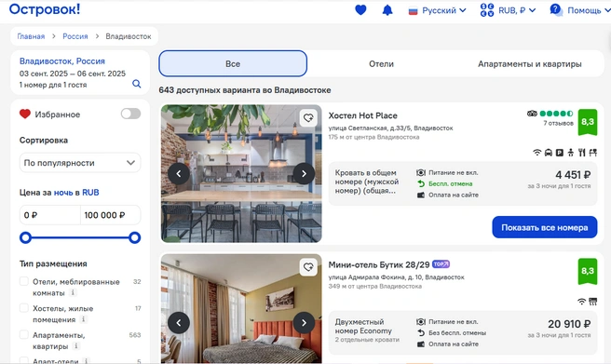This screenshot has height=364, width=611.
Task: Click the 8,3 rating badge of Hot Place
Action: tap(588, 122)
